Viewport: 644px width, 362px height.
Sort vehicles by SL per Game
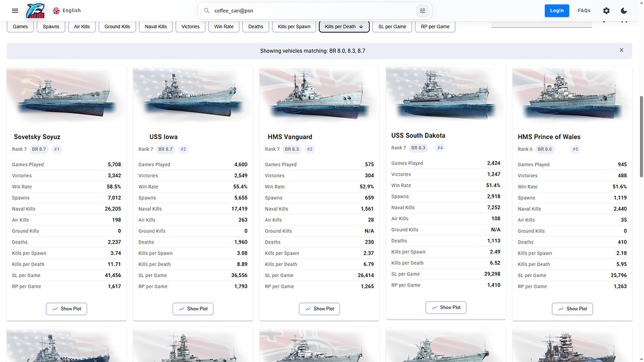tap(392, 26)
